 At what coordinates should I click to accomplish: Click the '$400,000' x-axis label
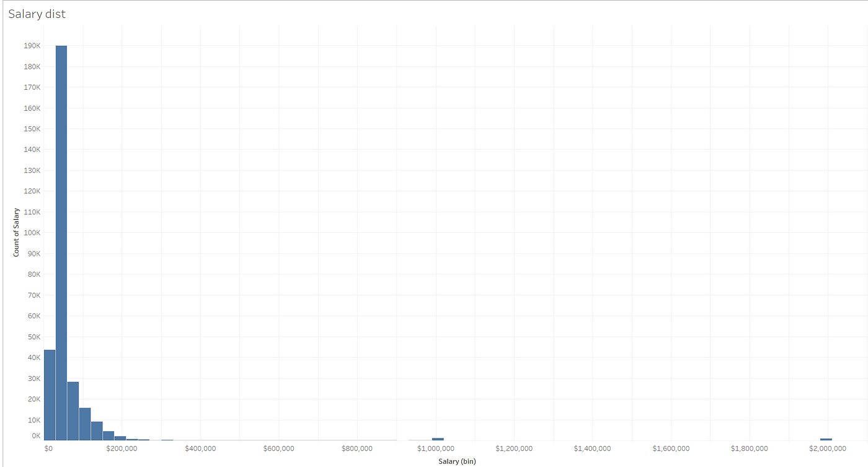tap(200, 448)
